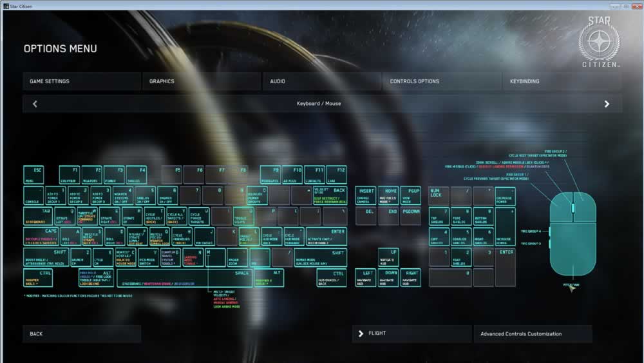Screen dimensions: 644x363
Task: Click the numpad 2 rear shields key
Action: 461,257
